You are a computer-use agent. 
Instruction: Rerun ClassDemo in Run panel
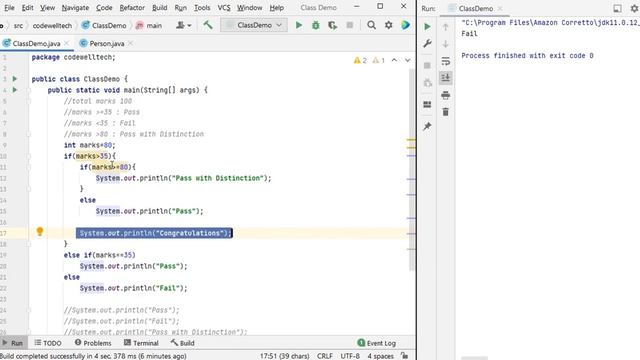click(x=427, y=27)
